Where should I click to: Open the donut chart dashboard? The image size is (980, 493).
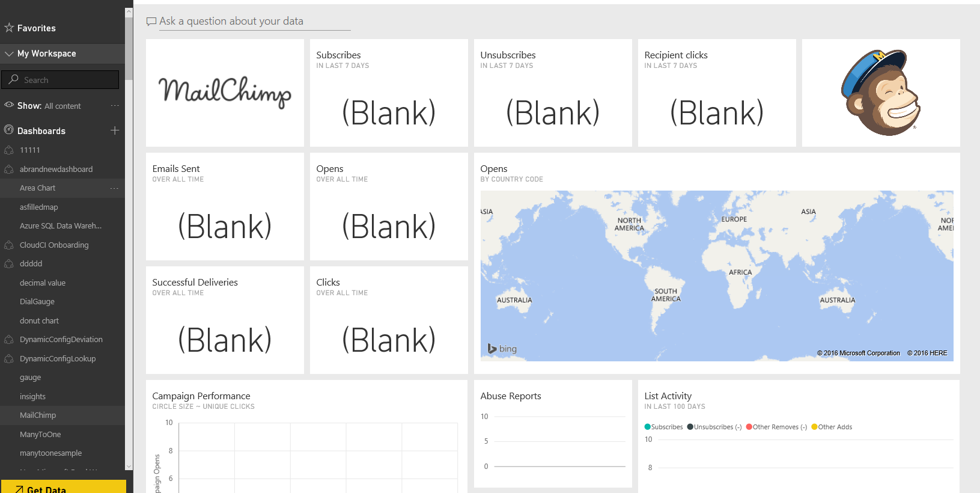[39, 320]
